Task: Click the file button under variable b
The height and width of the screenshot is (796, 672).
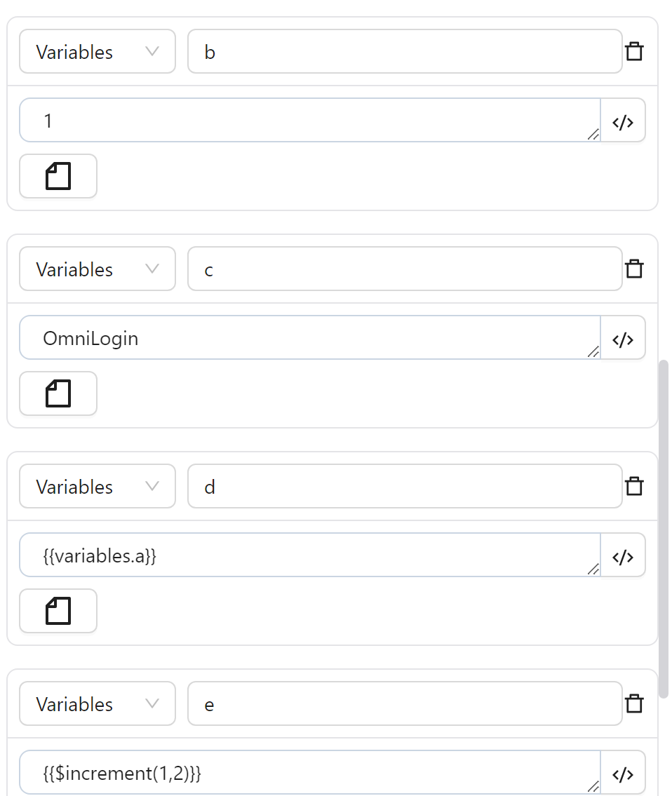Action: tap(58, 176)
